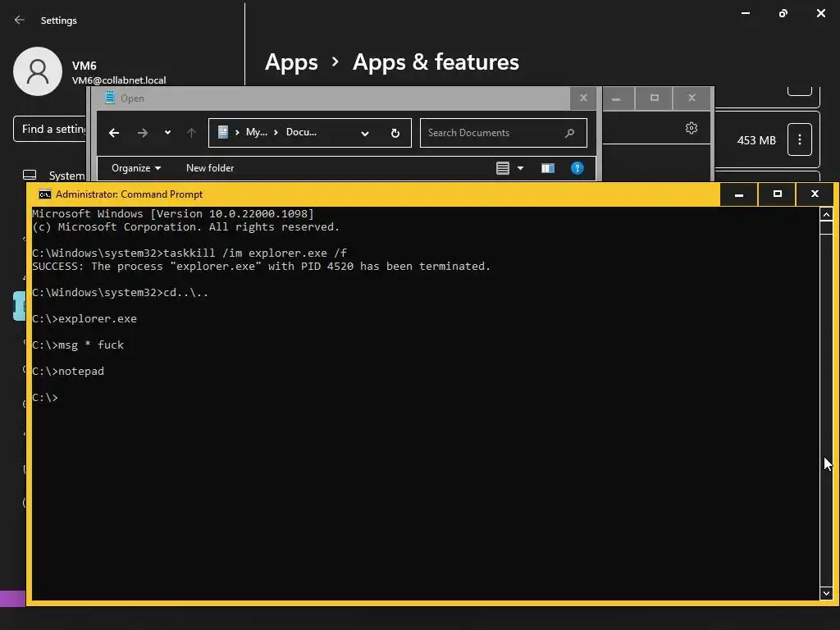Click the Command Prompt title bar icon
The height and width of the screenshot is (630, 840).
click(45, 194)
